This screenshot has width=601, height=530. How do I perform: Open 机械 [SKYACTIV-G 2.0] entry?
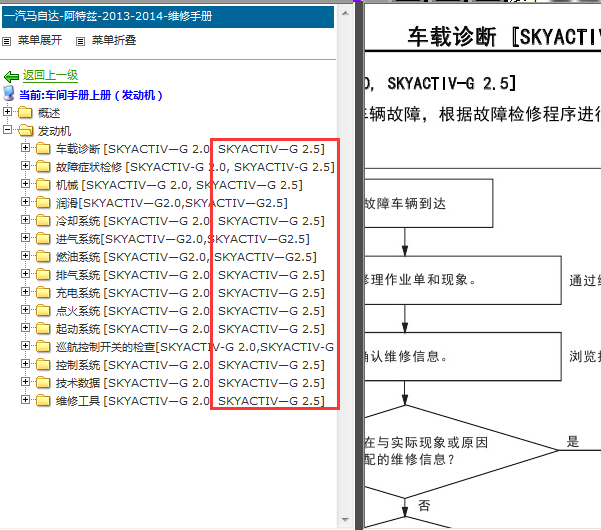tap(179, 185)
